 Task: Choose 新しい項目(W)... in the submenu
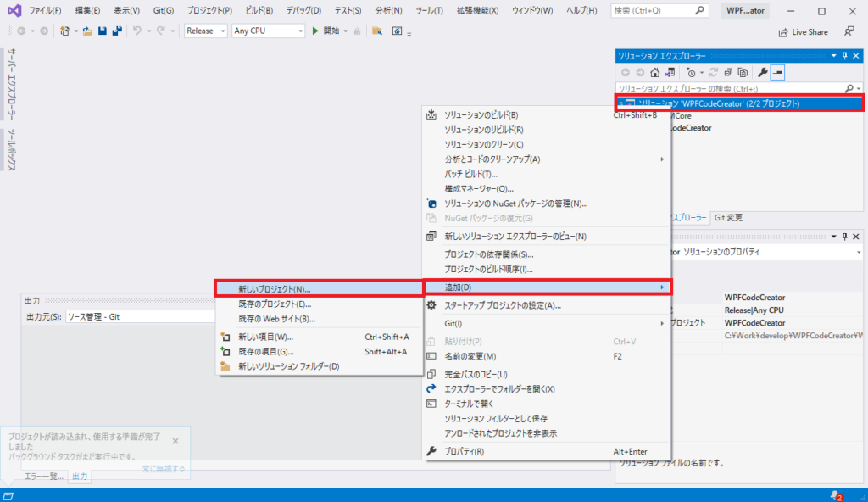pos(319,337)
